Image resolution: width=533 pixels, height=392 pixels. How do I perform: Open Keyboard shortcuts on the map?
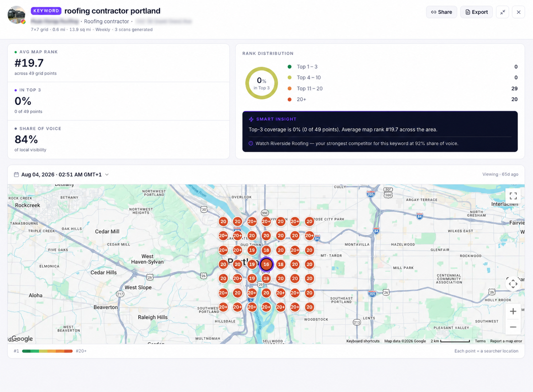pyautogui.click(x=363, y=341)
